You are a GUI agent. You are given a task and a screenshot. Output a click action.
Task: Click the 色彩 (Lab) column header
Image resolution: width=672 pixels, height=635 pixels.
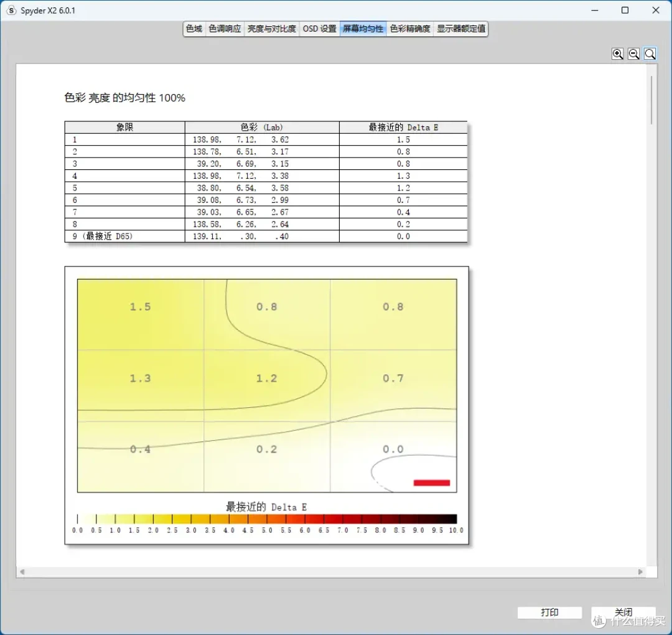[x=262, y=127]
